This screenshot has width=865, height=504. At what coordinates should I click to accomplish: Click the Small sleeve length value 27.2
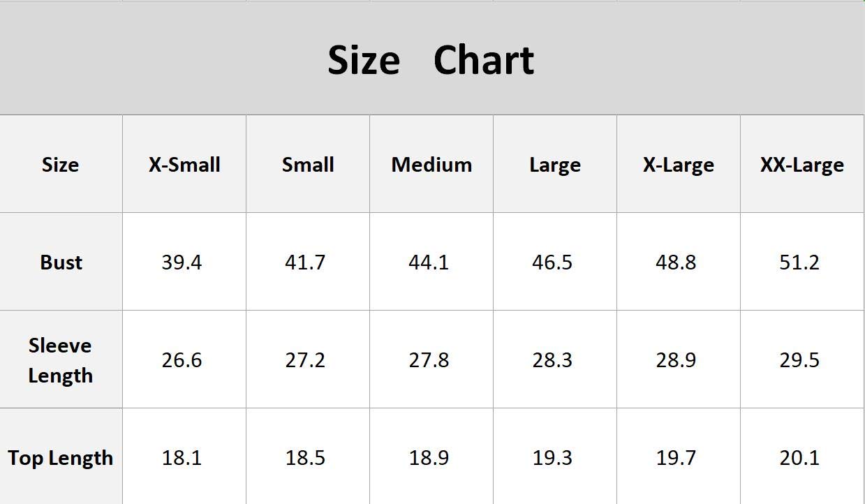[305, 360]
